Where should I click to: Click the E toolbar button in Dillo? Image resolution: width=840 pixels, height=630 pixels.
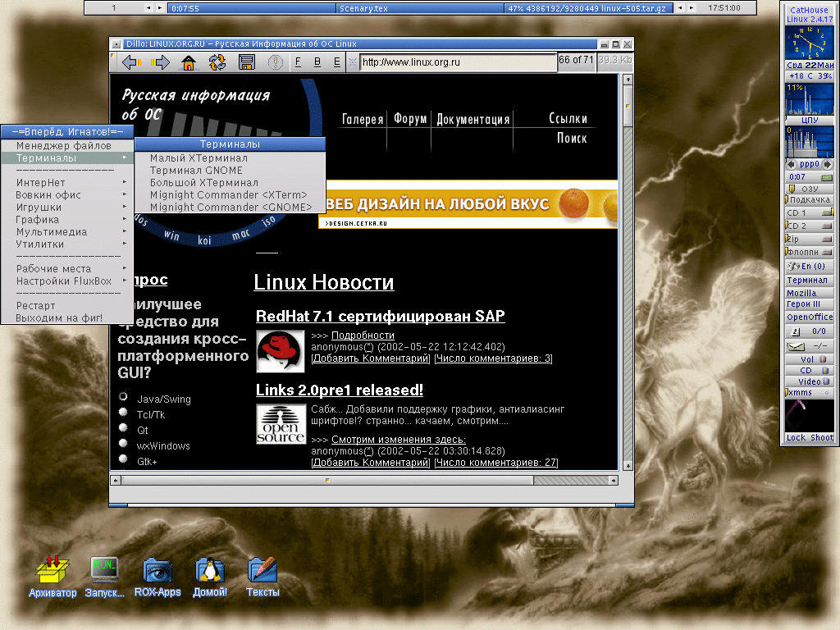click(x=336, y=62)
